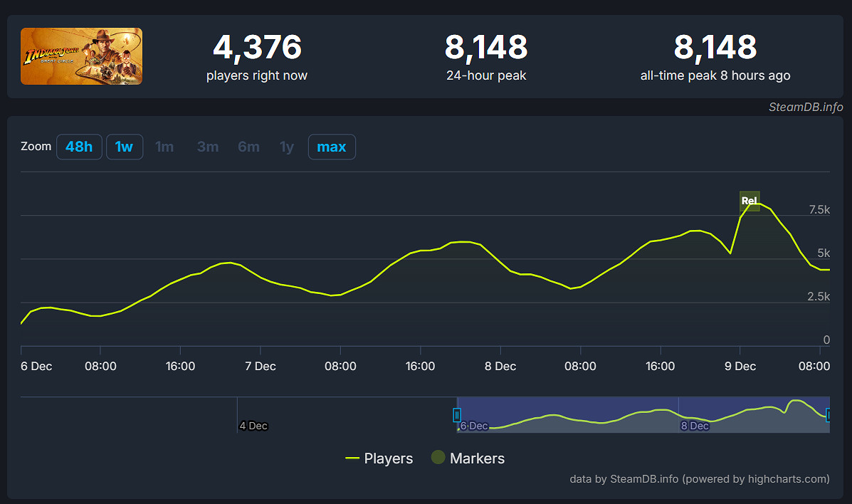Click the dark green Markers legend circle icon
Screen dimensions: 852x504
point(438,458)
